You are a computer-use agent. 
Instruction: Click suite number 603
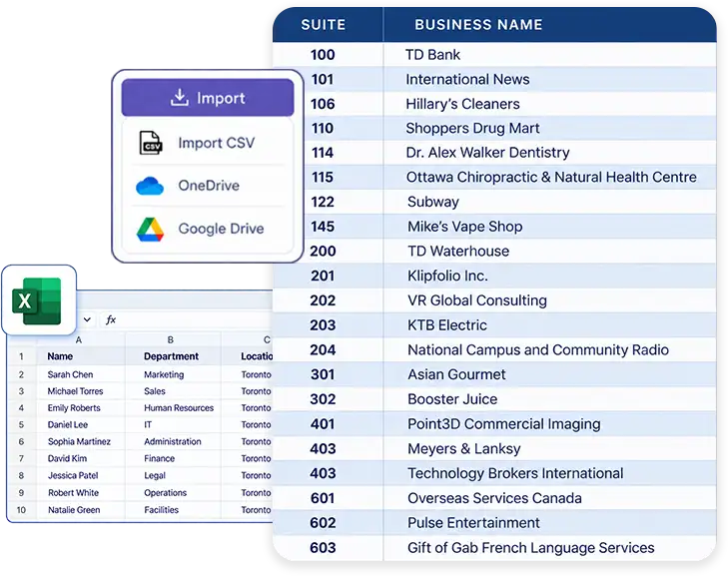pyautogui.click(x=323, y=548)
